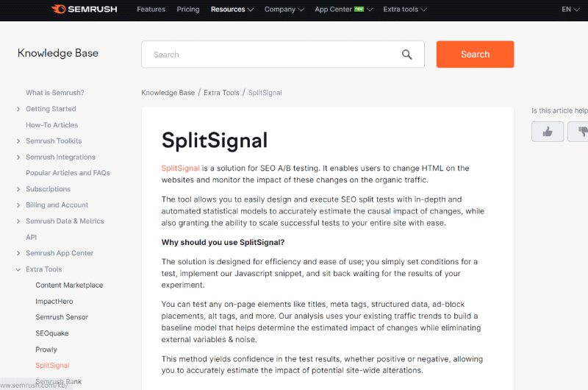Click the orange SplitSignal link in article

tap(180, 169)
